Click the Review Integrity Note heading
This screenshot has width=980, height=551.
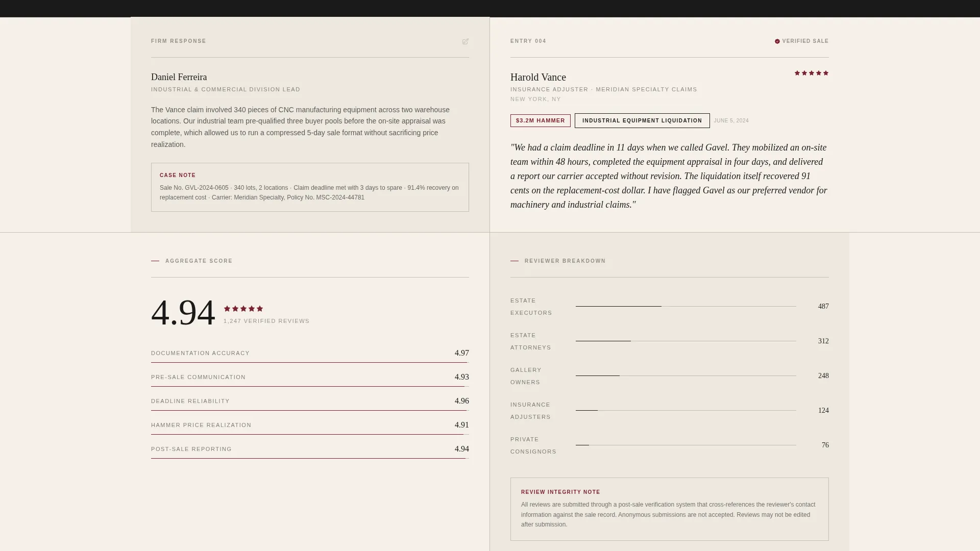pos(560,492)
